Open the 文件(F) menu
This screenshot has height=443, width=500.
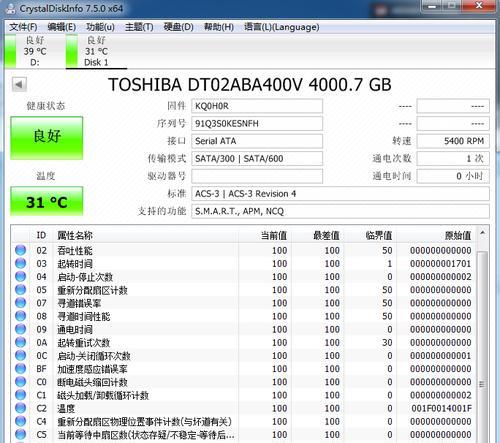pos(23,27)
